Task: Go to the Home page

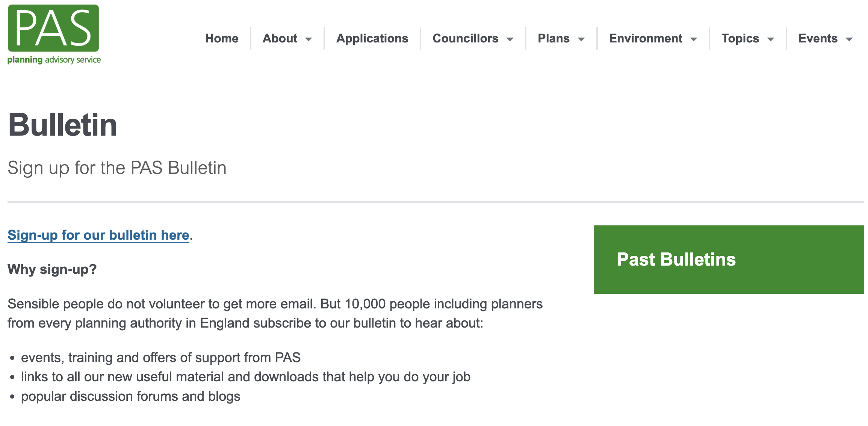Action: (222, 38)
